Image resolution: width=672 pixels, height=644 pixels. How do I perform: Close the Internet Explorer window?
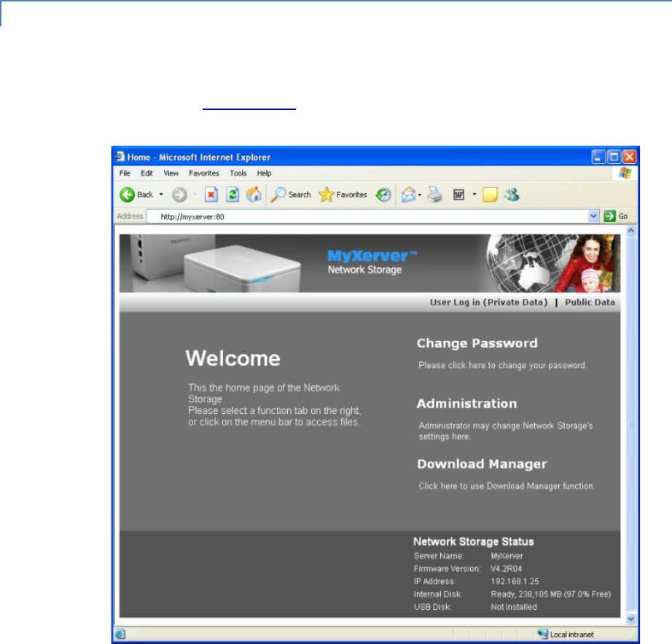pos(629,157)
